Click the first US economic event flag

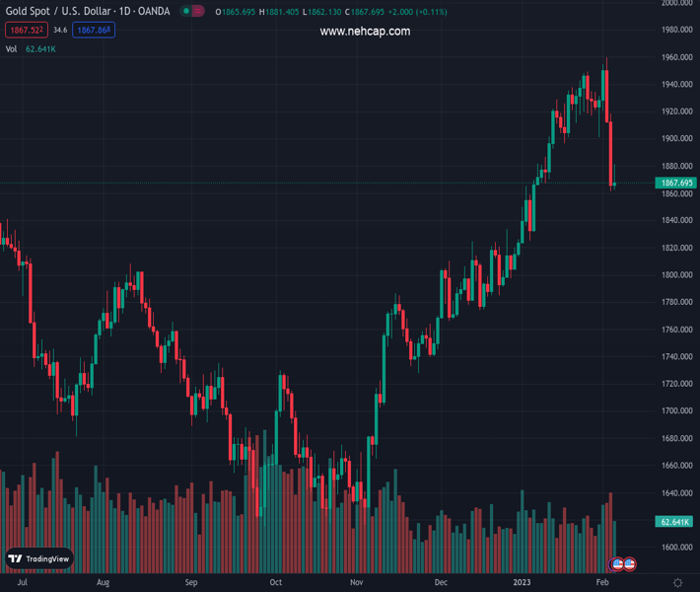tap(618, 564)
